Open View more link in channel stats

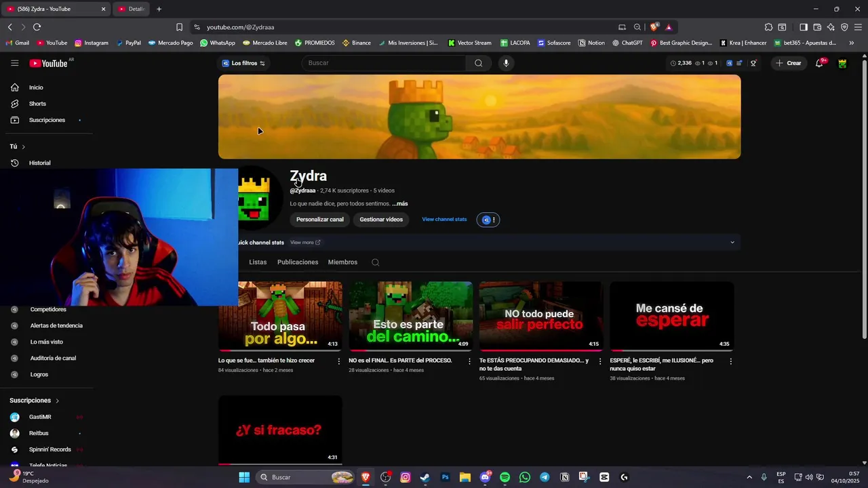305,243
